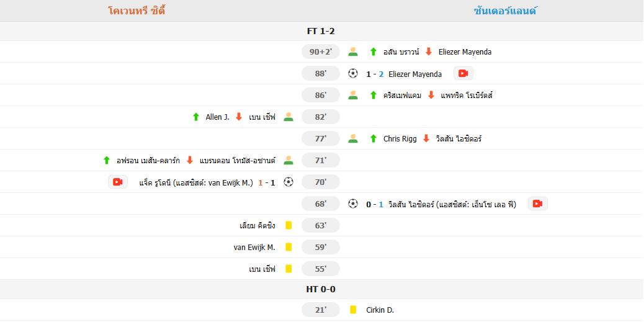Play video of the 68' Sunderland goal
644x327 pixels.
point(538,204)
